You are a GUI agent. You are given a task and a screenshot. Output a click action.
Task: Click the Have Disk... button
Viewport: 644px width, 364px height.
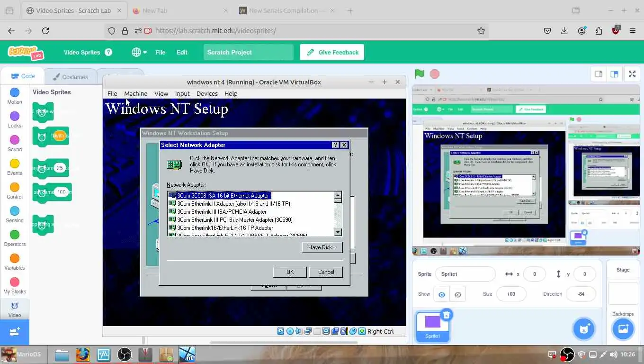[x=322, y=247]
